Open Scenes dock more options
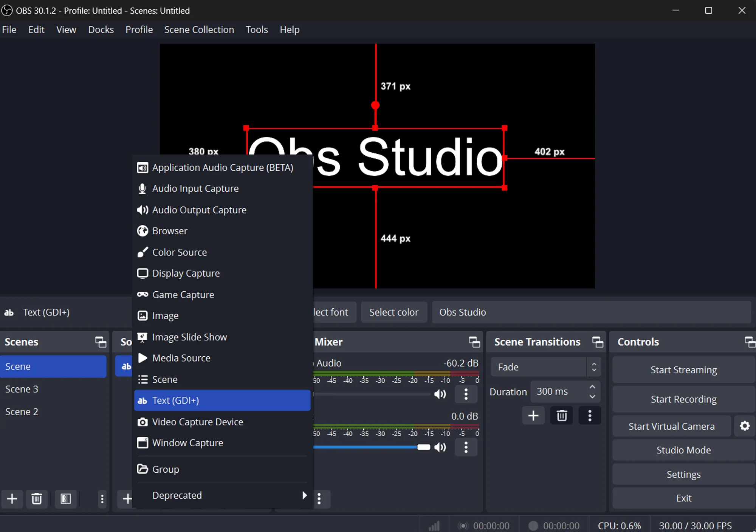 [x=102, y=499]
